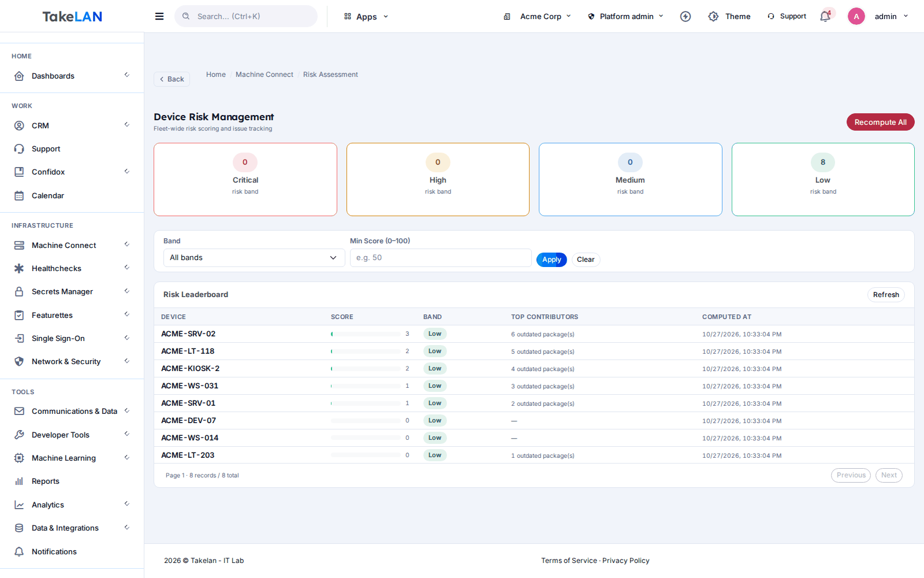
Task: Click the Clear filter button
Action: point(586,260)
